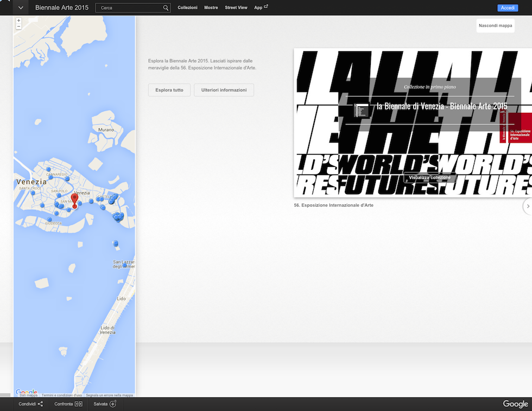This screenshot has width=532, height=411.
Task: Click the Lido di Venezia map label
Action: click(x=107, y=330)
